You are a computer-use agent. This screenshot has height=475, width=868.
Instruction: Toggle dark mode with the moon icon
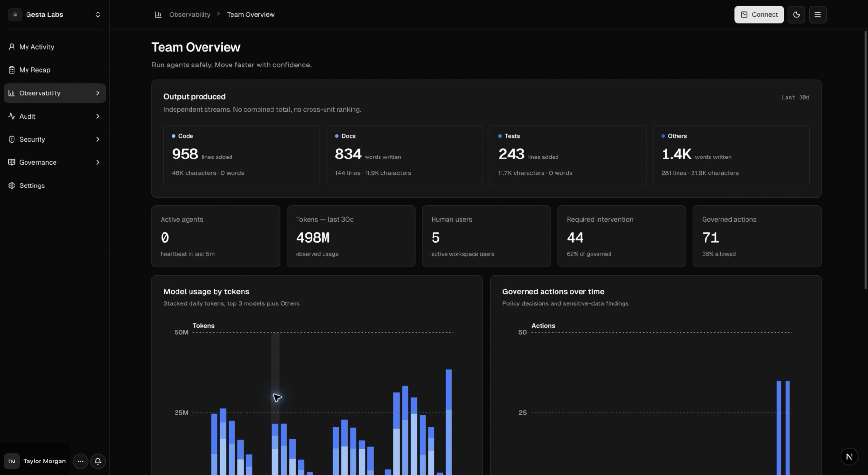[797, 14]
